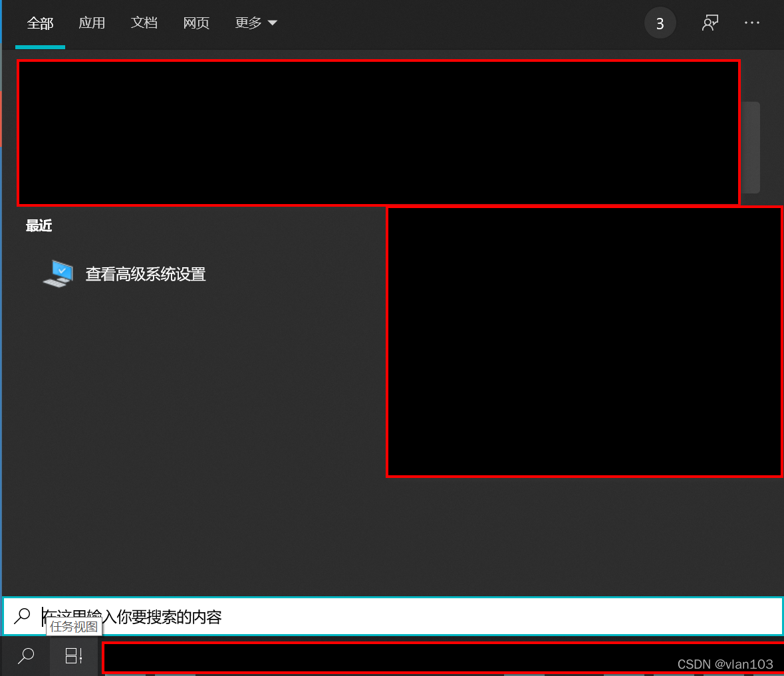Switch to the 应用 tab
This screenshot has width=784, height=676.
tap(92, 22)
